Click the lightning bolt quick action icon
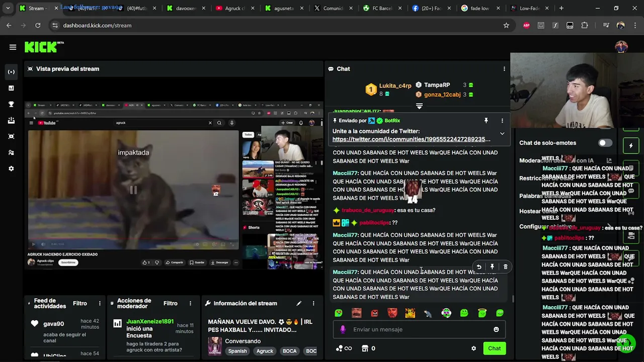 coord(631,146)
